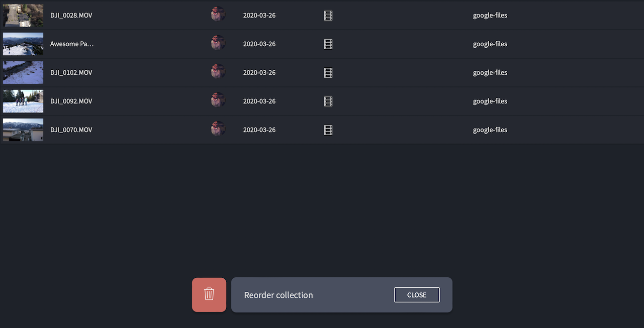Screen dimensions: 644x328
Task: Click the film strip icon on DJI_0092.MOV row
Action: tap(328, 101)
